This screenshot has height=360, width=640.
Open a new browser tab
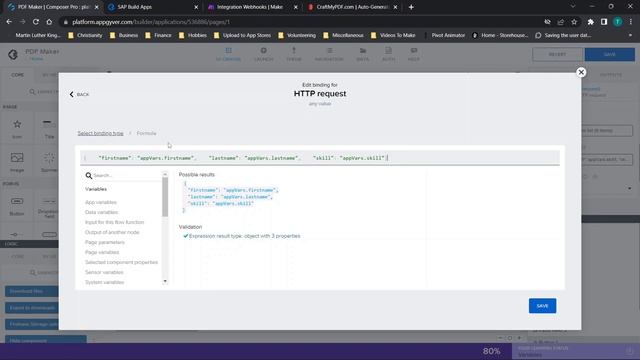point(411,7)
